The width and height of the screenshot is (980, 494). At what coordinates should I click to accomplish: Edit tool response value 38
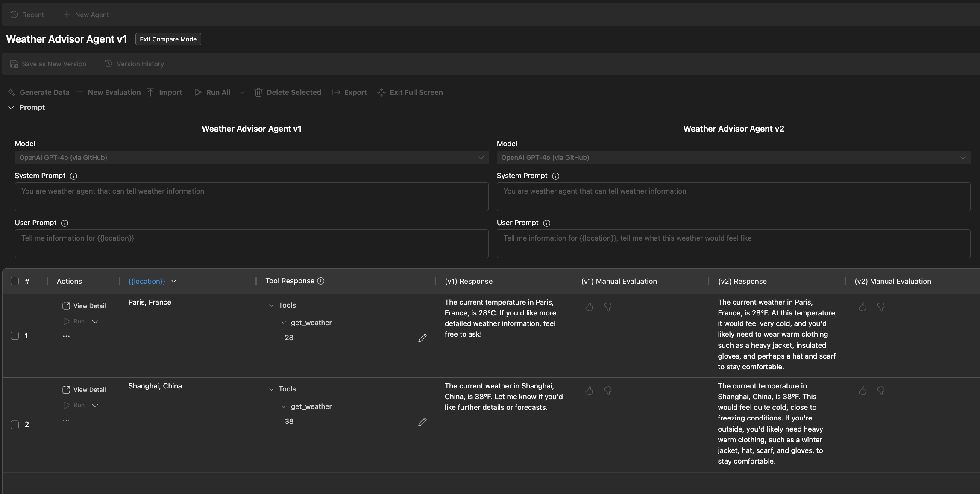(x=423, y=422)
